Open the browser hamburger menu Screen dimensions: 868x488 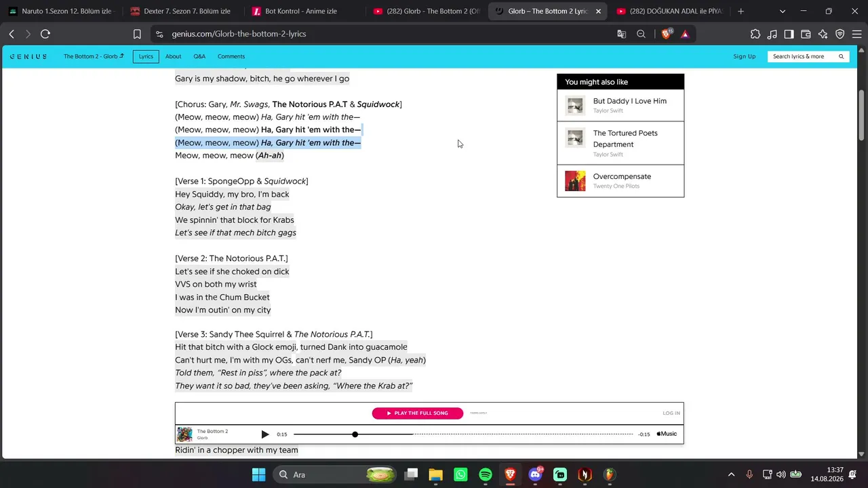pos(856,34)
